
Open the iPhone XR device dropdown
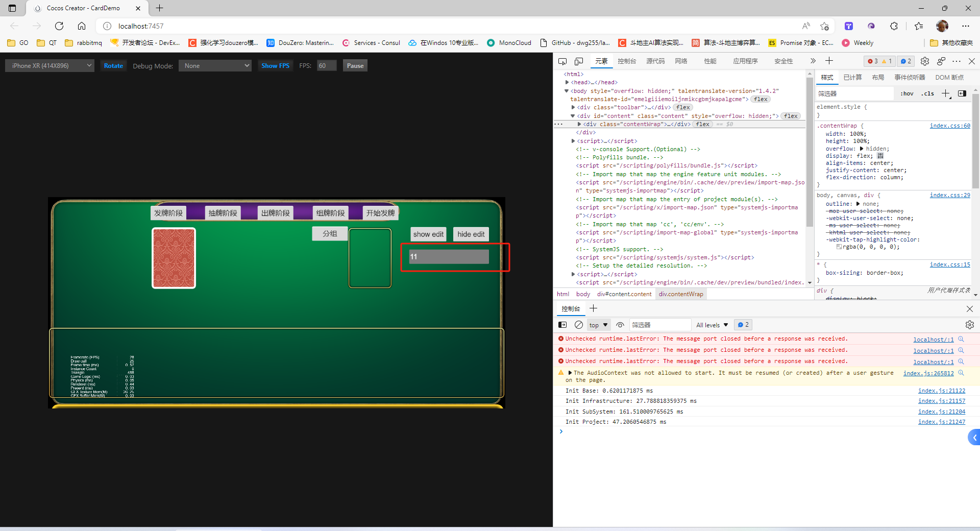50,66
